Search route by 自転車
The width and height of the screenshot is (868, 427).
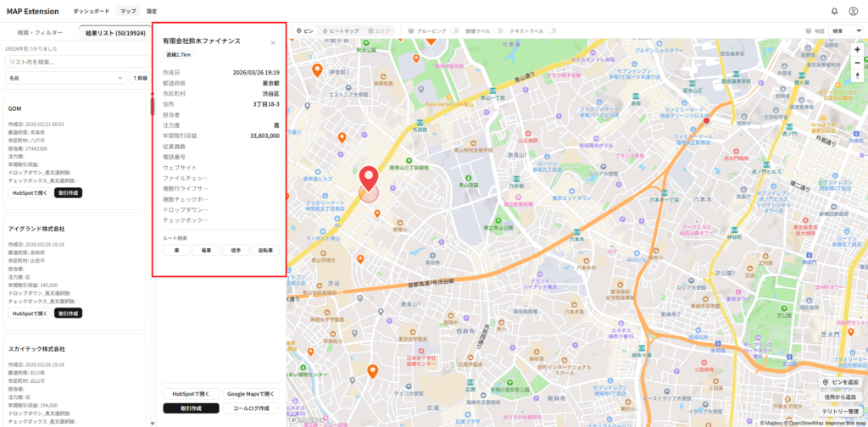point(265,251)
